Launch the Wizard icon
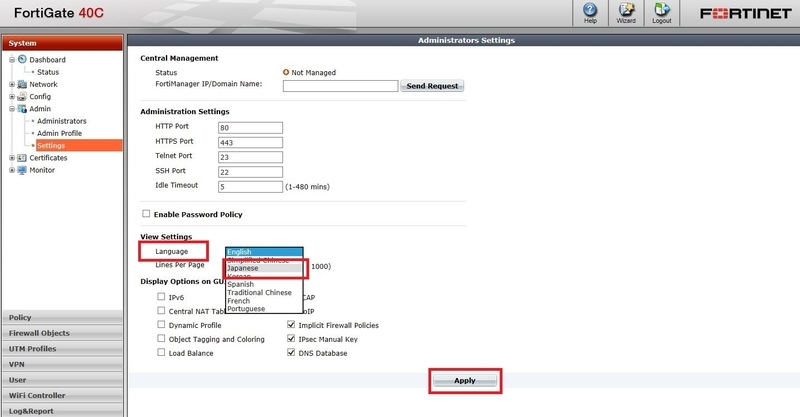Image resolution: width=800 pixels, height=417 pixels. 626,13
